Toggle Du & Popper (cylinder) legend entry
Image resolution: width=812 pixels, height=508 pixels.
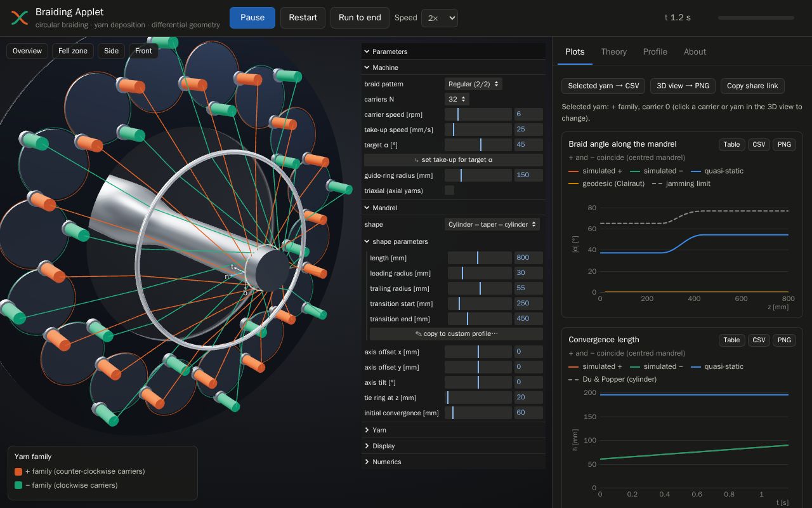coord(612,379)
